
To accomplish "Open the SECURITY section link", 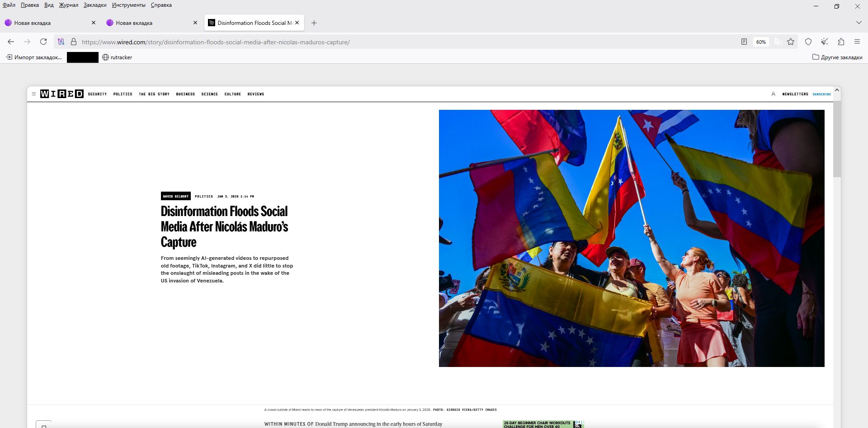I will [x=97, y=94].
